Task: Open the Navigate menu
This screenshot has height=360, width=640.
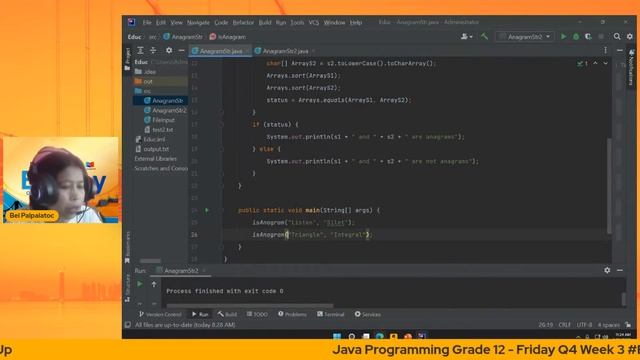Action: [x=198, y=22]
